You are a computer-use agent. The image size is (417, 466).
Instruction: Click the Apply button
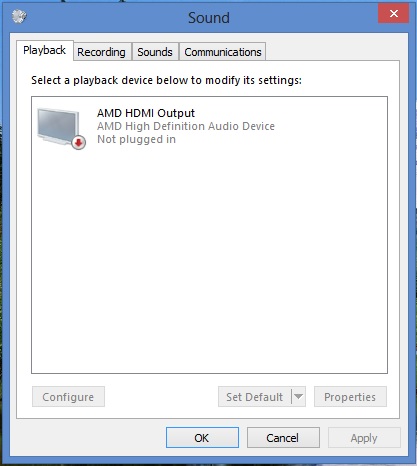coord(364,438)
